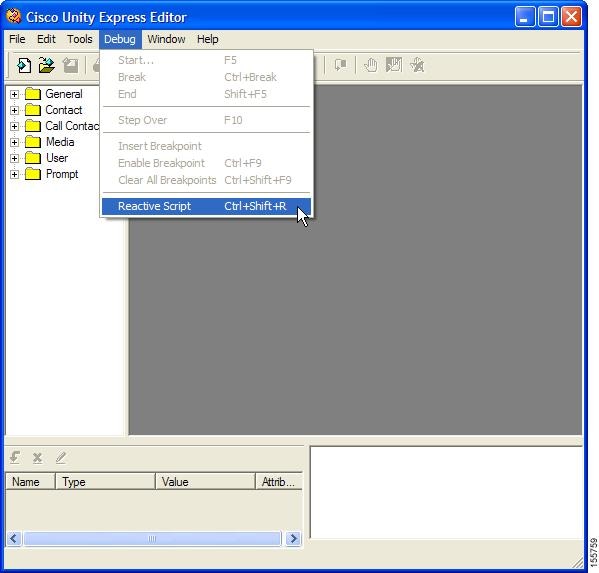Image resolution: width=599 pixels, height=573 pixels.
Task: Click the grayed Save script toolbar icon
Action: click(x=70, y=65)
